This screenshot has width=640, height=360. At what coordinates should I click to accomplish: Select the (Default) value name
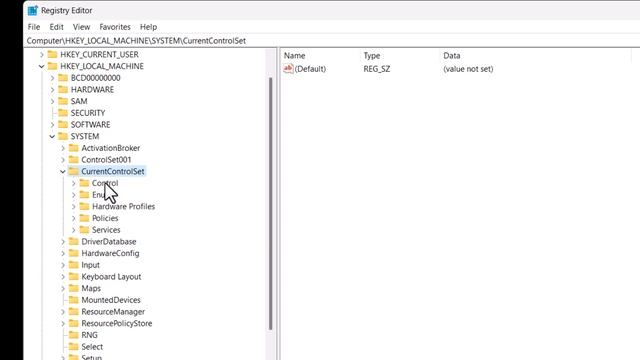click(x=310, y=69)
